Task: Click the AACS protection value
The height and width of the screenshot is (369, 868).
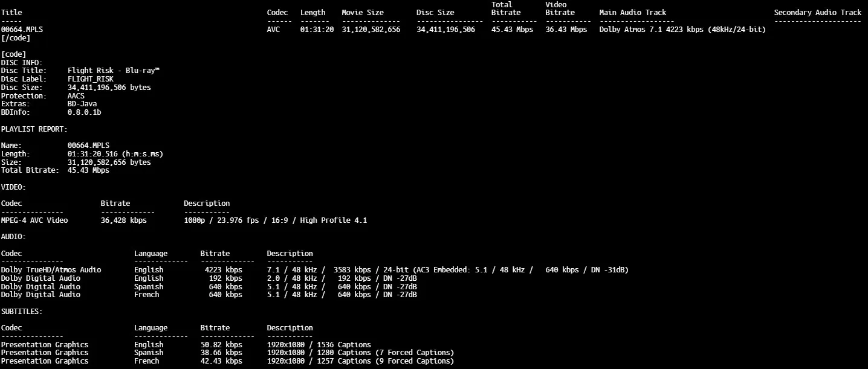Action: 76,96
